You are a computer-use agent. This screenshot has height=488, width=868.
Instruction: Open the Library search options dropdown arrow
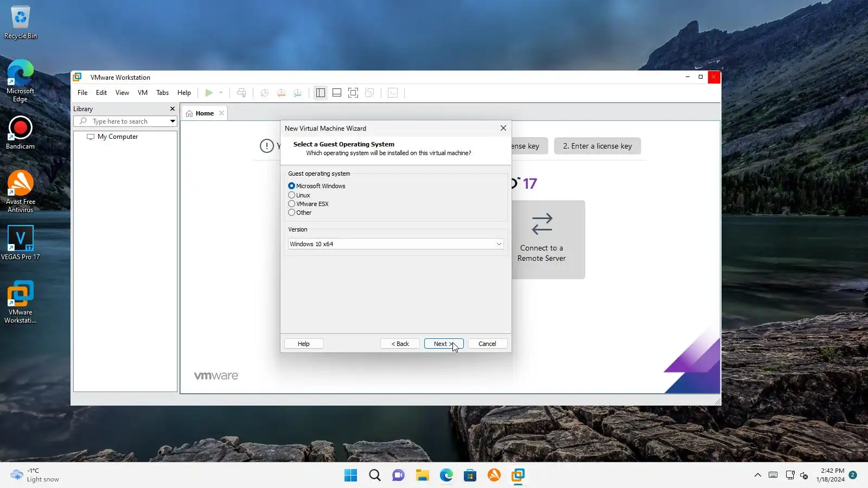pyautogui.click(x=173, y=121)
